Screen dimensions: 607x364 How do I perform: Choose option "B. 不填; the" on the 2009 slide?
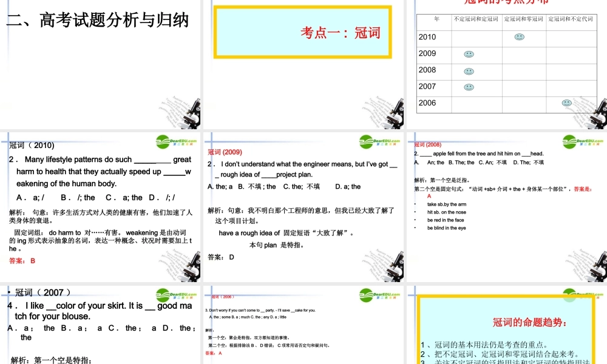(x=257, y=187)
